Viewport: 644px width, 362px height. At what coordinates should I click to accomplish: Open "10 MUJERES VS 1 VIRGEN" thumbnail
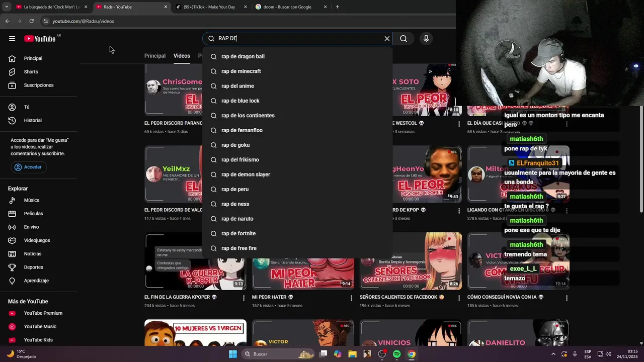[x=195, y=333]
